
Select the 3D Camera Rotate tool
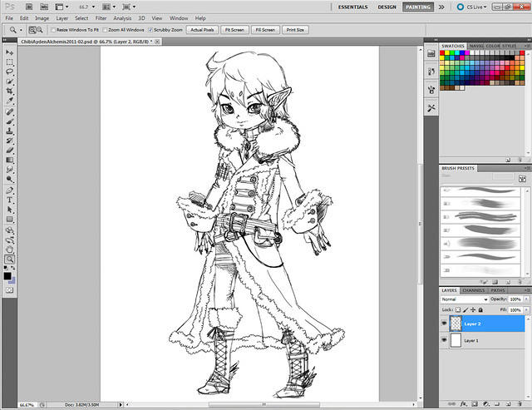point(9,240)
